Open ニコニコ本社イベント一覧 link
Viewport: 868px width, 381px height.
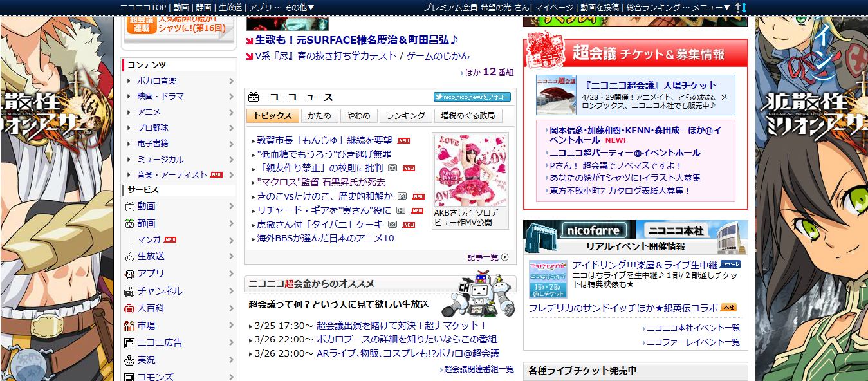click(x=693, y=328)
